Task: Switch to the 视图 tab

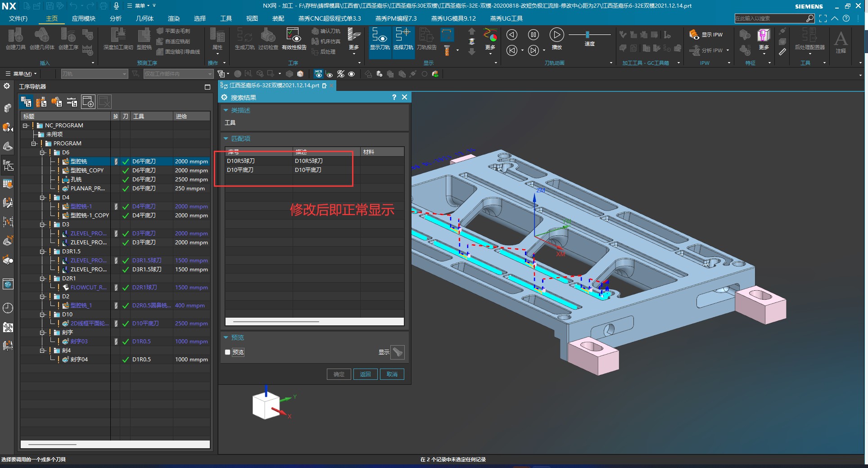Action: 252,18
